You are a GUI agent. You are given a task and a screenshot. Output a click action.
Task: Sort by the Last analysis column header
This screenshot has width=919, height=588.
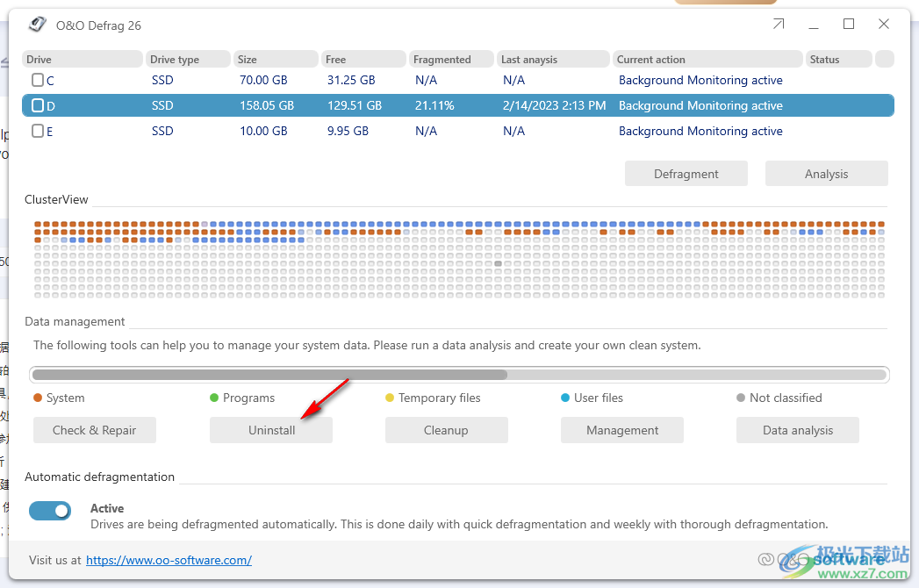pyautogui.click(x=553, y=59)
